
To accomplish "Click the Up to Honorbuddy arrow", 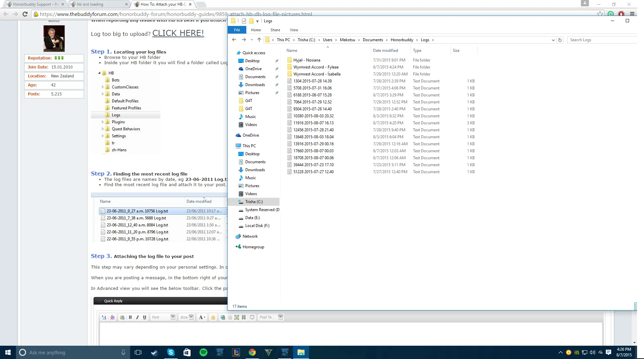I will [259, 40].
